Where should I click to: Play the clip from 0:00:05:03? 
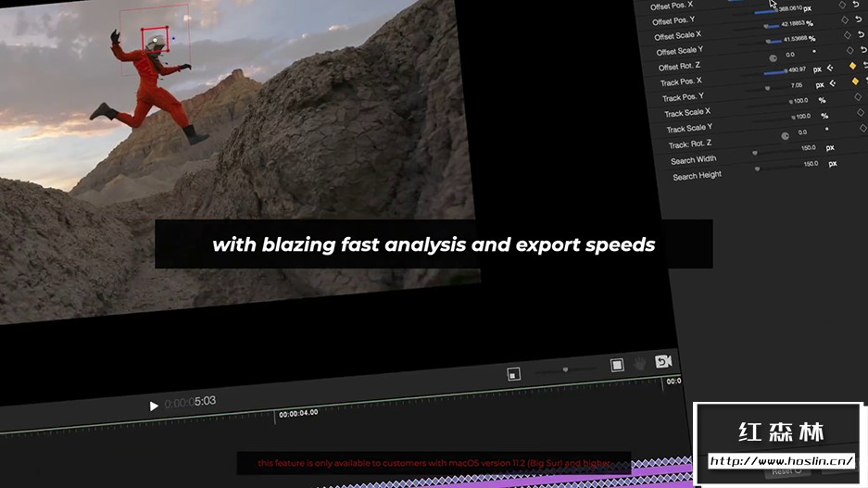click(154, 407)
